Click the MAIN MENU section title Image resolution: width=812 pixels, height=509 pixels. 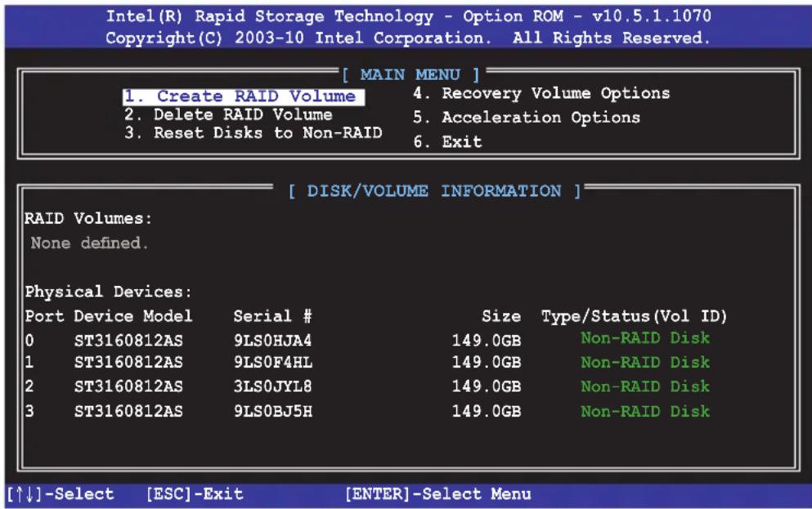click(x=410, y=75)
